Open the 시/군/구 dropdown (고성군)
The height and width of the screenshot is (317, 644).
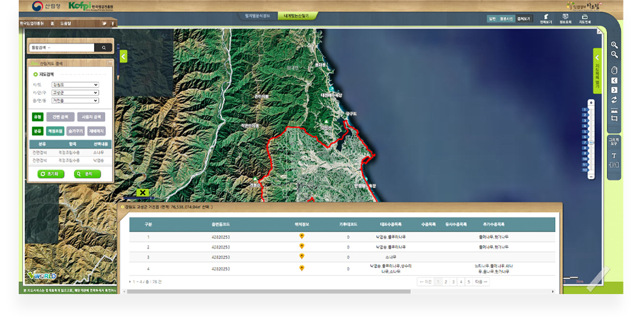75,92
